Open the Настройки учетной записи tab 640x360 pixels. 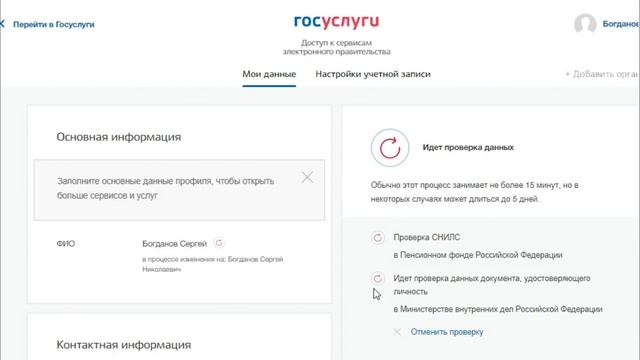pyautogui.click(x=373, y=74)
